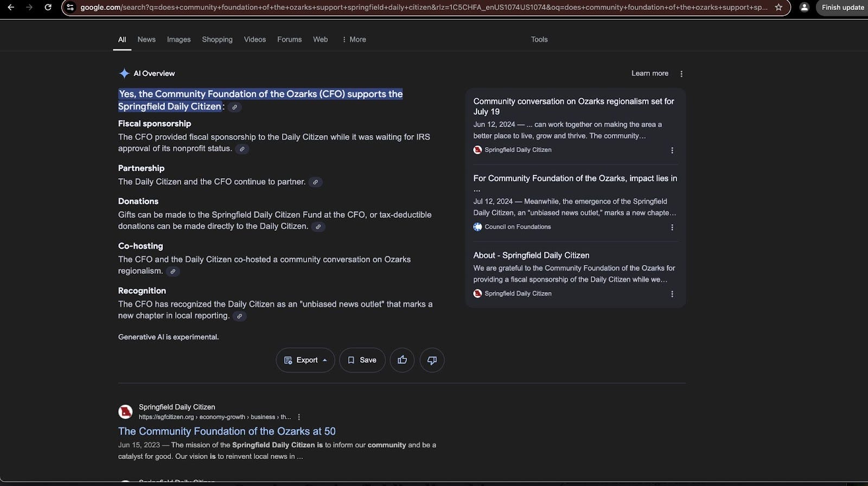Click source link icon after Partnership sentence

click(315, 182)
